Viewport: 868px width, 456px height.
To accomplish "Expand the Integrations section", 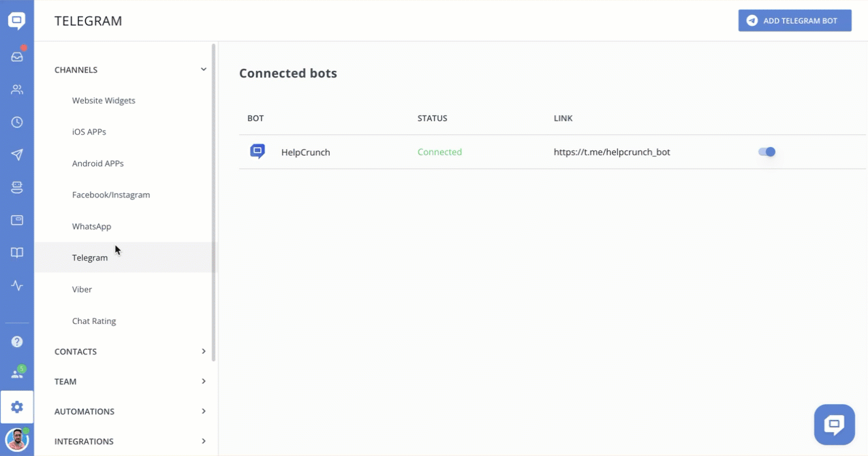I will tap(203, 441).
